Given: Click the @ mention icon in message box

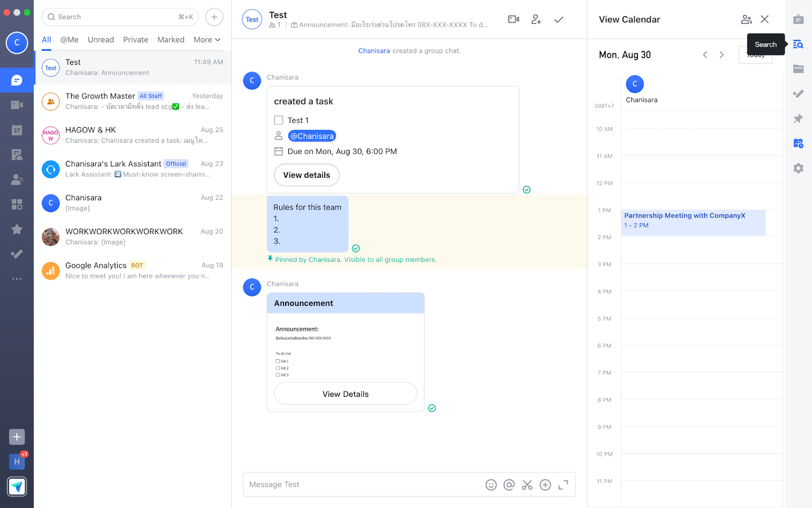Looking at the screenshot, I should click(509, 485).
